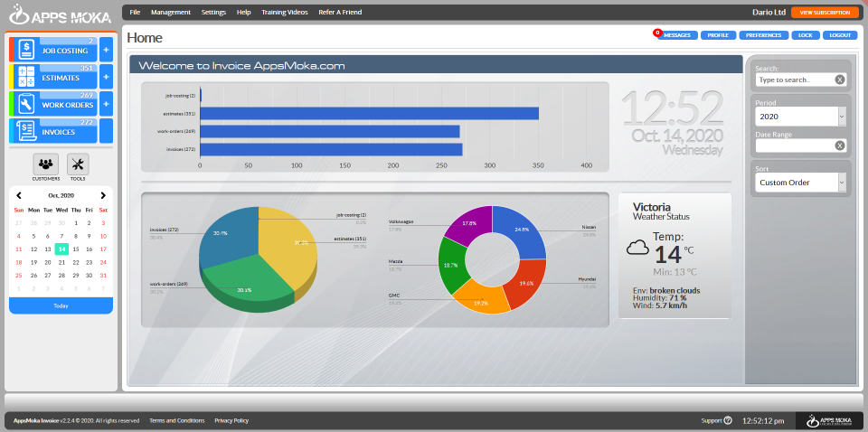Open the Preferences button

(763, 35)
